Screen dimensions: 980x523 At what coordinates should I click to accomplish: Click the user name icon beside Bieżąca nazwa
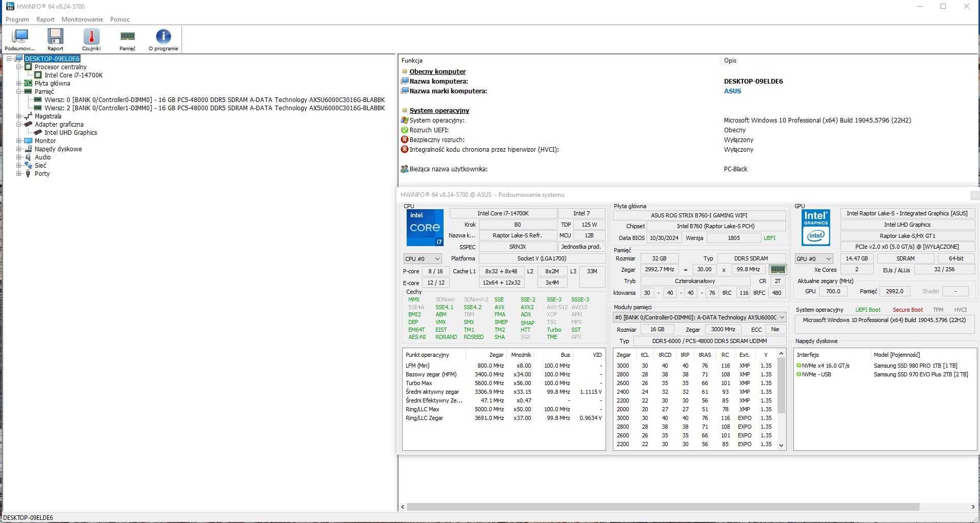[x=405, y=169]
